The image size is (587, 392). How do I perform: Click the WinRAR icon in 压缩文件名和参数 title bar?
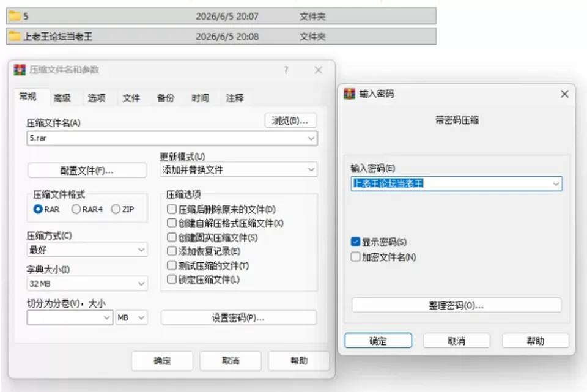tap(20, 70)
